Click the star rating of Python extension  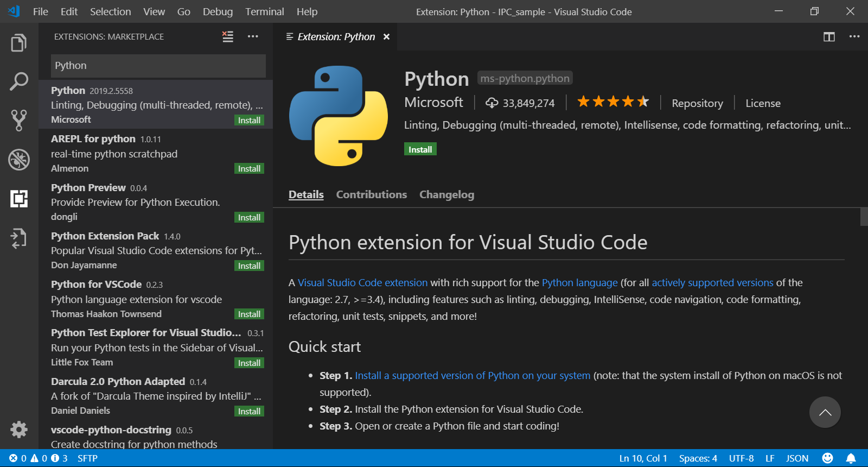coord(613,102)
